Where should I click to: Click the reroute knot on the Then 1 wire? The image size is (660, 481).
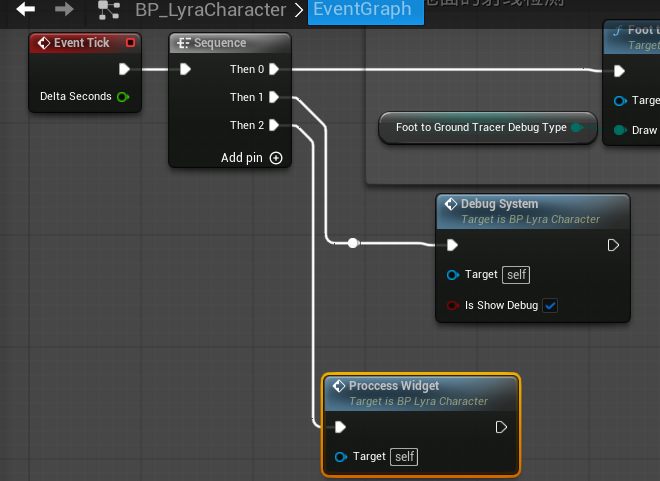coord(353,243)
